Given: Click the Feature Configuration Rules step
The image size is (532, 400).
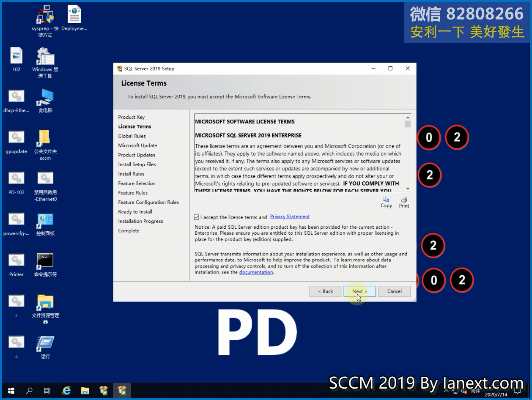Looking at the screenshot, I should [x=148, y=202].
